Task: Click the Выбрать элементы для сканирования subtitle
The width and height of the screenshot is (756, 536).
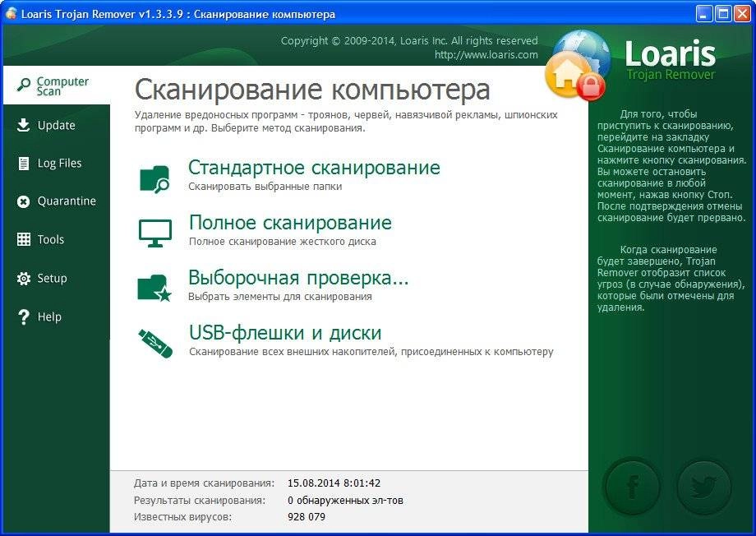Action: (280, 297)
